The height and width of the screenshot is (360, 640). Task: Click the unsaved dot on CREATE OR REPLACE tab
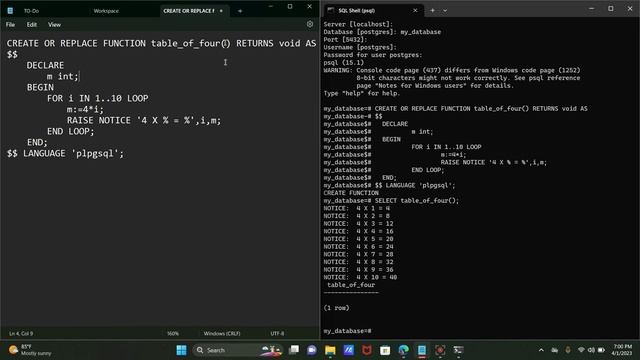221,11
